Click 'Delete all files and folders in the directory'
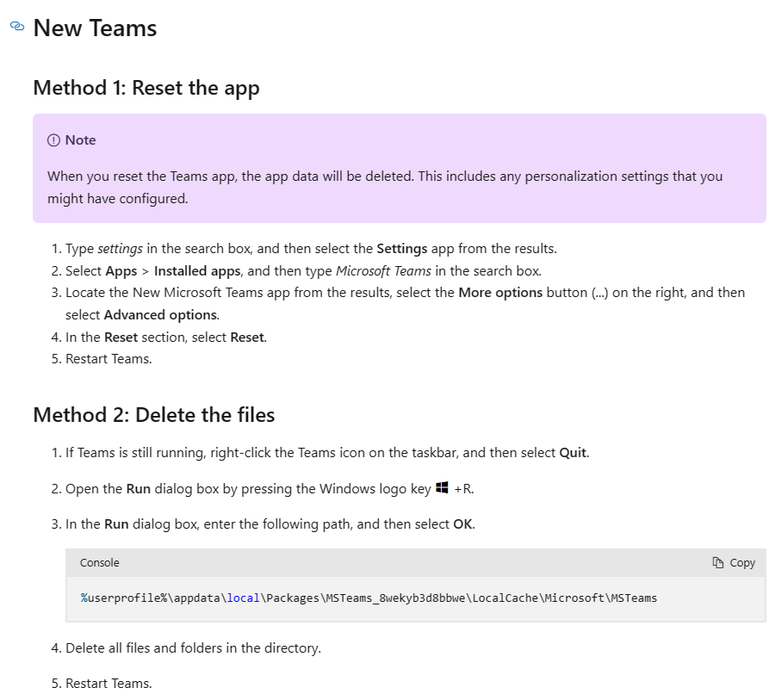Image resolution: width=775 pixels, height=700 pixels. click(x=193, y=648)
